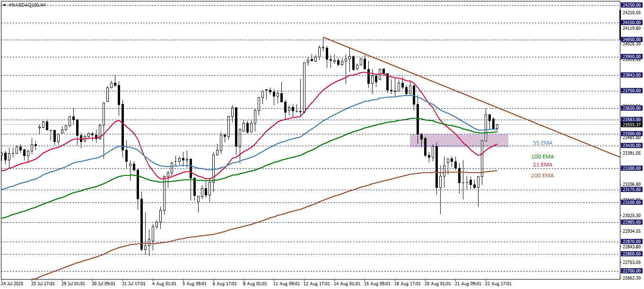
Task: Click the 22800.00 level price tag
Action: tap(632, 254)
